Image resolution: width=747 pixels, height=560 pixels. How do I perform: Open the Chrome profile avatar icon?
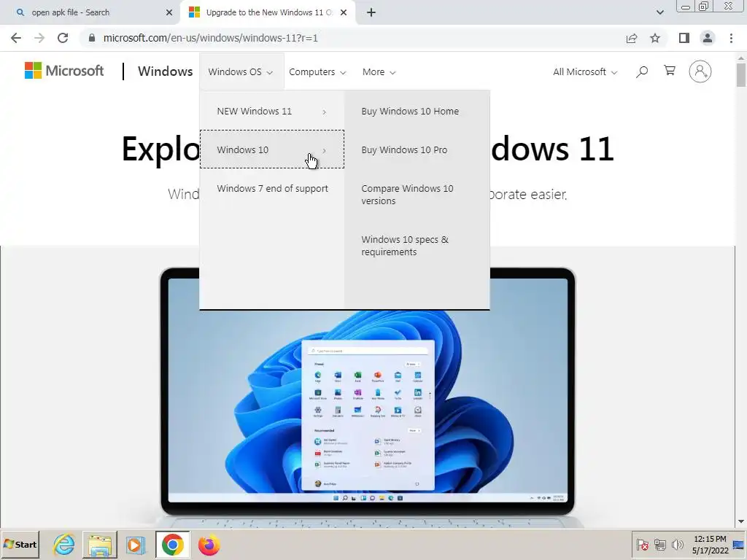(x=708, y=38)
